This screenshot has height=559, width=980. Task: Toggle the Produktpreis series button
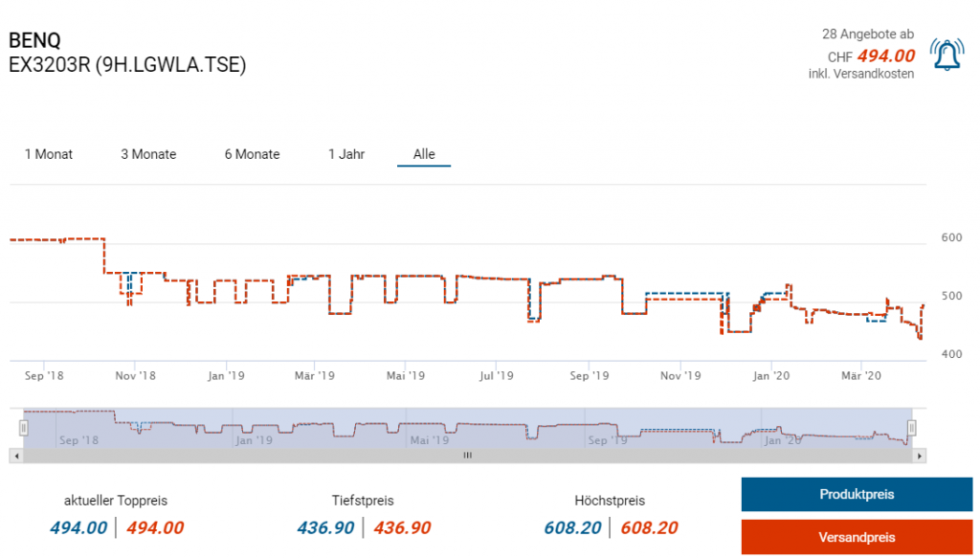(857, 495)
